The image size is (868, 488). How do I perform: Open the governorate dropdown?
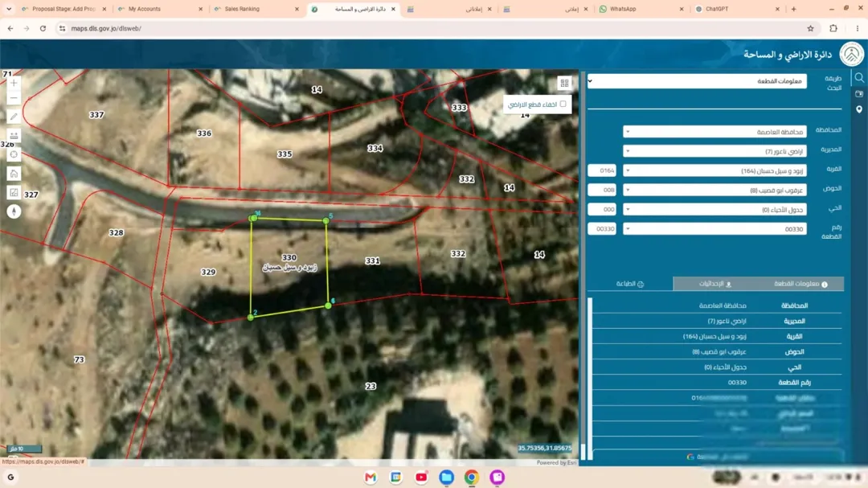(714, 132)
